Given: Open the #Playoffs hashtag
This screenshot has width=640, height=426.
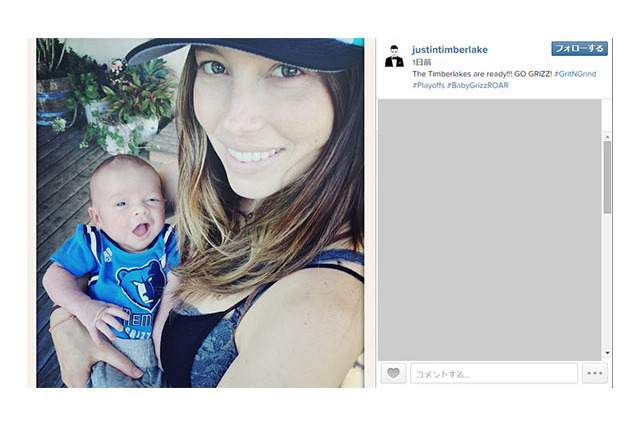Looking at the screenshot, I should click(428, 85).
